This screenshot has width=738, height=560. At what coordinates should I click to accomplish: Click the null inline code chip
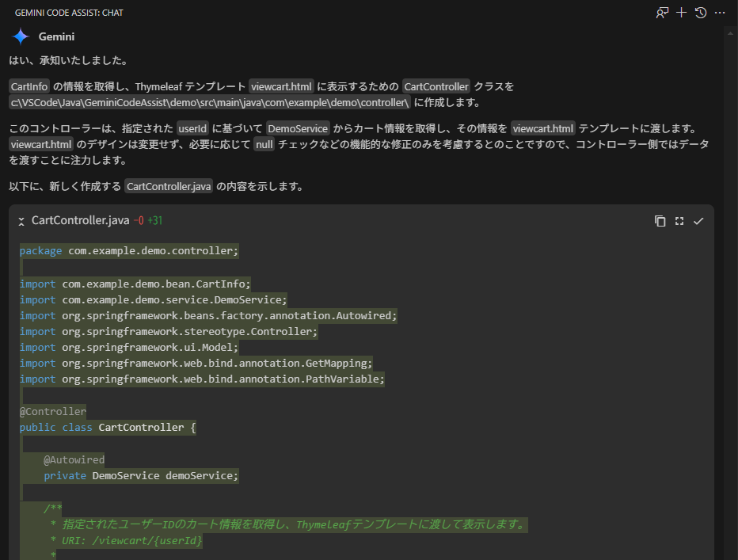click(264, 144)
